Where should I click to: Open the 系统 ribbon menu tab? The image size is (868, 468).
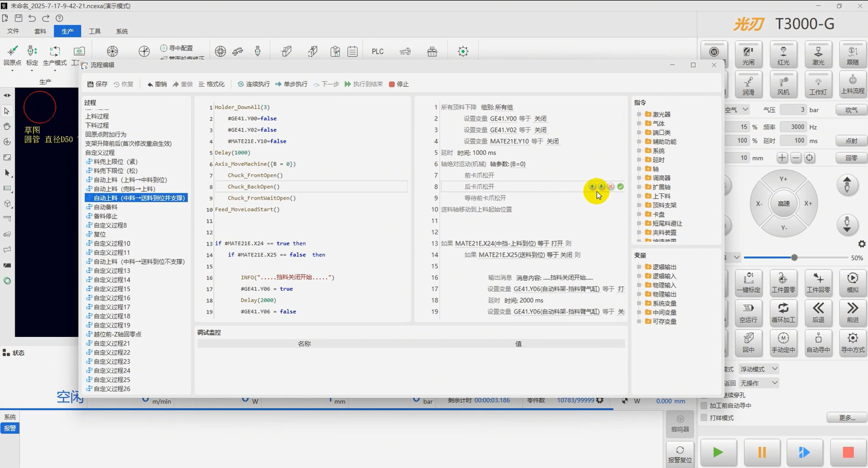122,31
